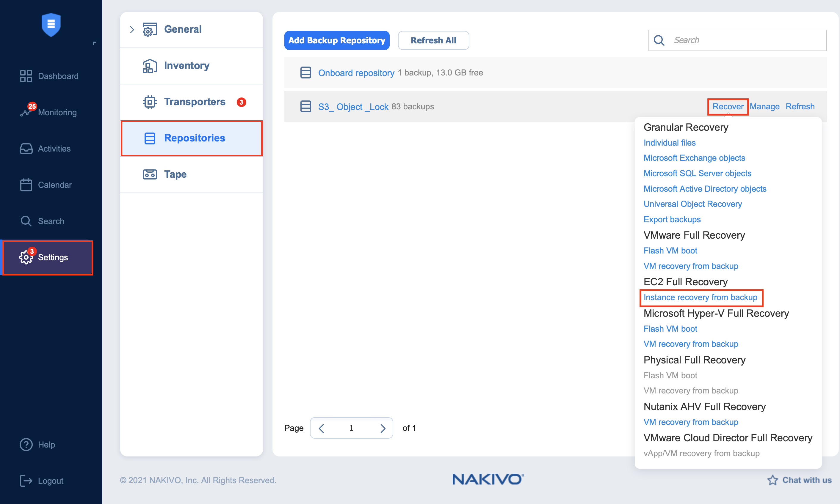Click the page number input field
The image size is (840, 504).
(352, 428)
